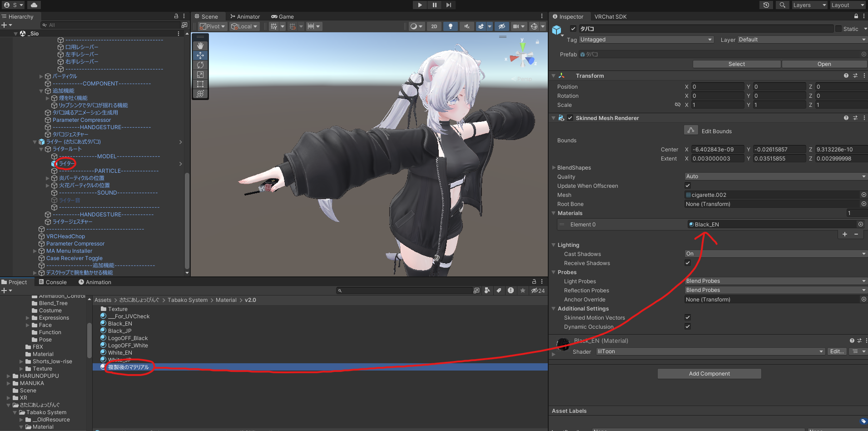The width and height of the screenshot is (868, 431).
Task: Open search by label icon
Action: [499, 291]
